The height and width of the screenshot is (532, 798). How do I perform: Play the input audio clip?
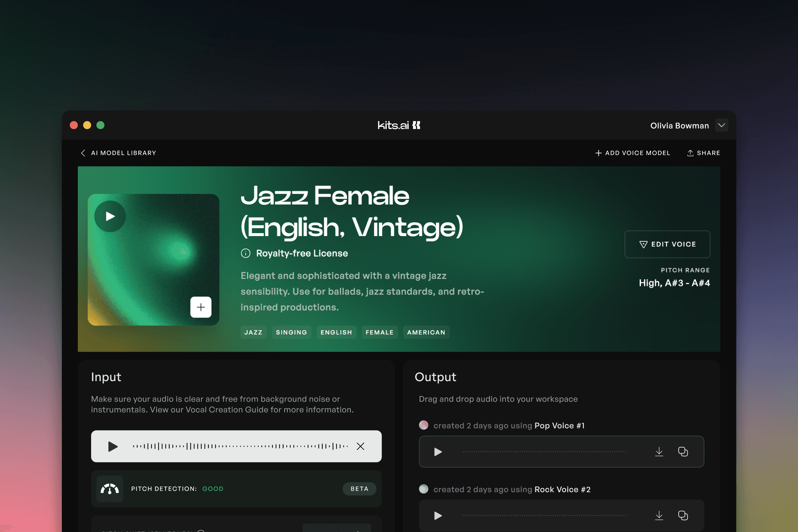pos(113,446)
